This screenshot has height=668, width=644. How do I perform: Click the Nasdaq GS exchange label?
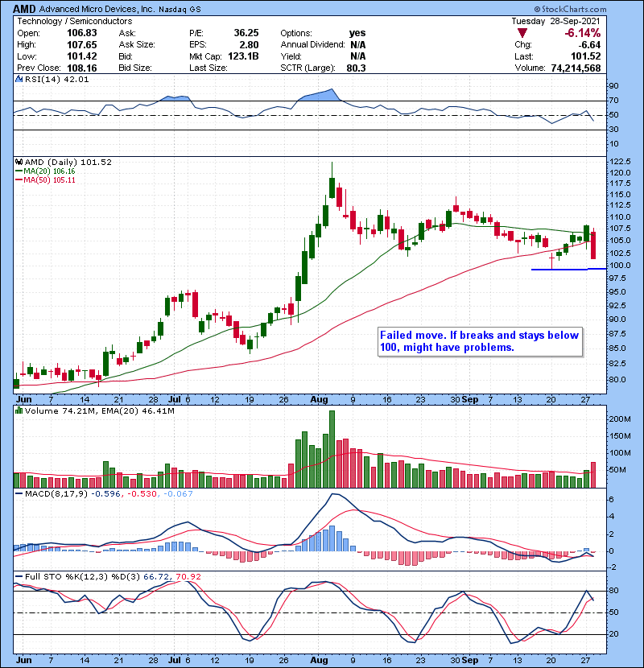click(180, 10)
